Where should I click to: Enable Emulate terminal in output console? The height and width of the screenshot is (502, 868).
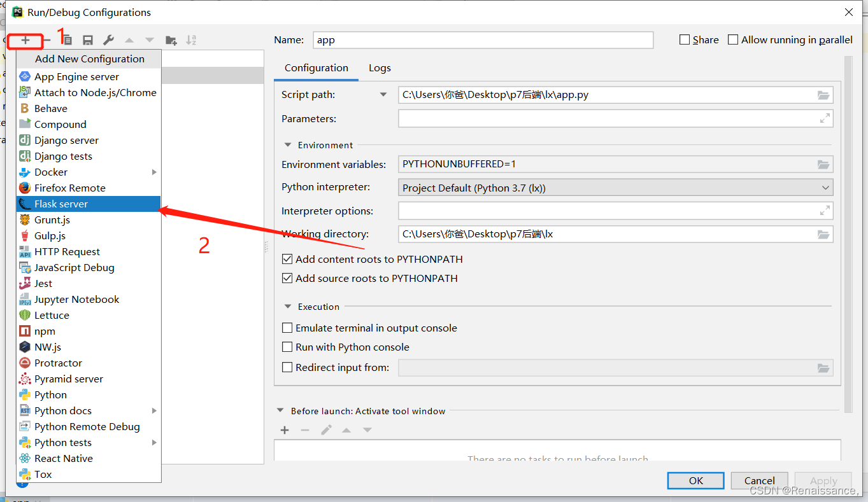pyautogui.click(x=287, y=328)
